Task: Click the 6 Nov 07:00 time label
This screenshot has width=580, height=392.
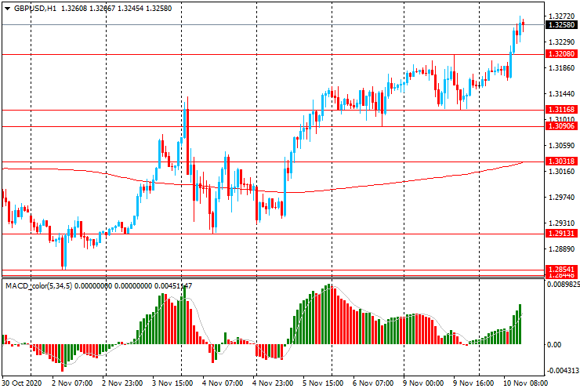Action: [373, 383]
